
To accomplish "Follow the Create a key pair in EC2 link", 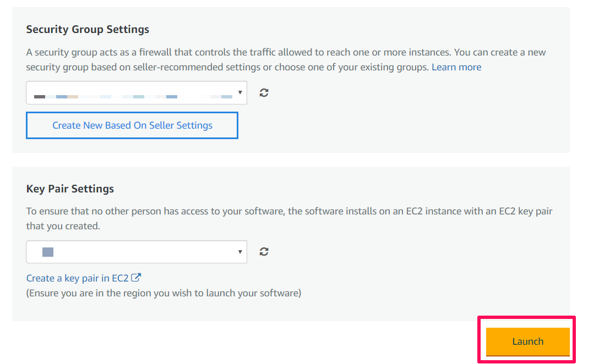I will click(x=77, y=278).
